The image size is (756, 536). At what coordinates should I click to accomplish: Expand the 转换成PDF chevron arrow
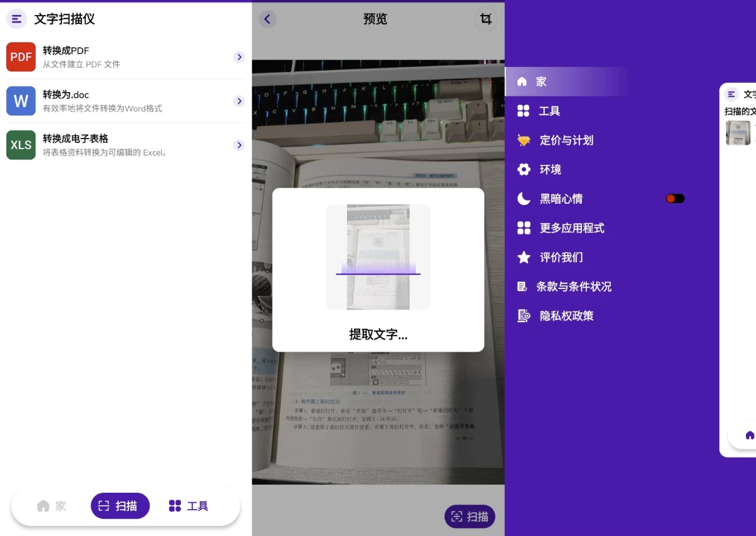click(x=239, y=57)
